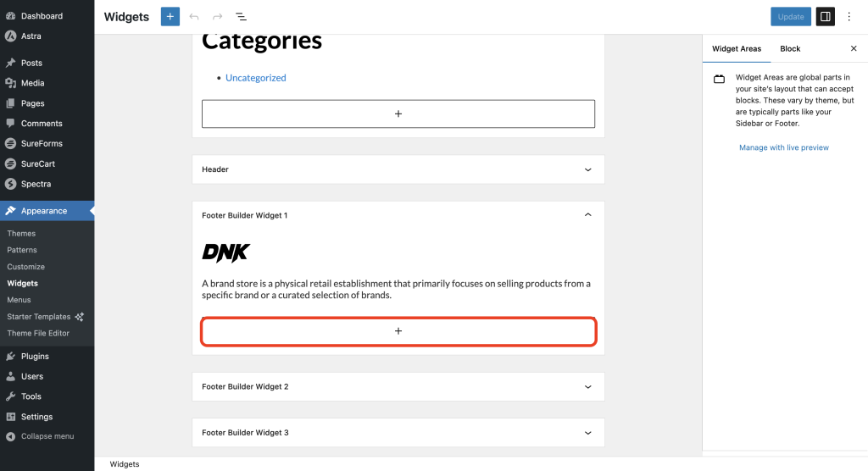Close the Widget Areas settings panel
The image size is (868, 471).
click(x=854, y=49)
